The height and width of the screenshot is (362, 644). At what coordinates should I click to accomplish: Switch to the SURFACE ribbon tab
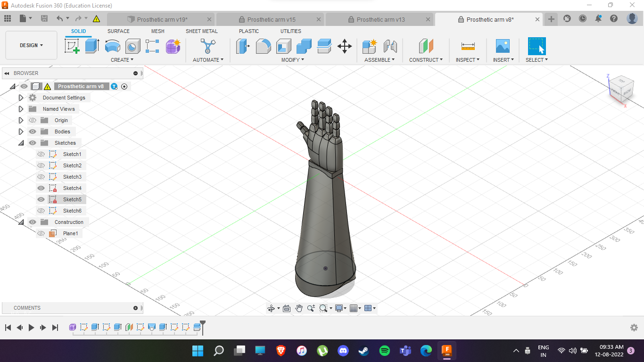point(118,31)
